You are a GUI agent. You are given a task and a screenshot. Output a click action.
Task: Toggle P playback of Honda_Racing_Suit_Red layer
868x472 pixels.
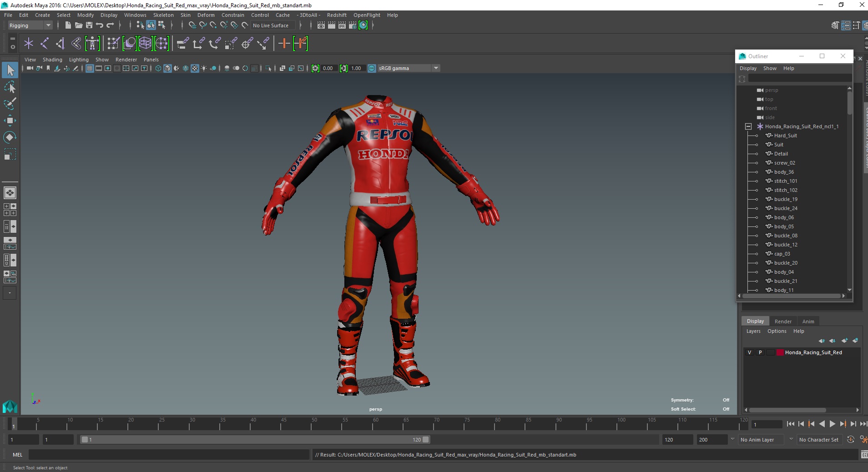760,352
